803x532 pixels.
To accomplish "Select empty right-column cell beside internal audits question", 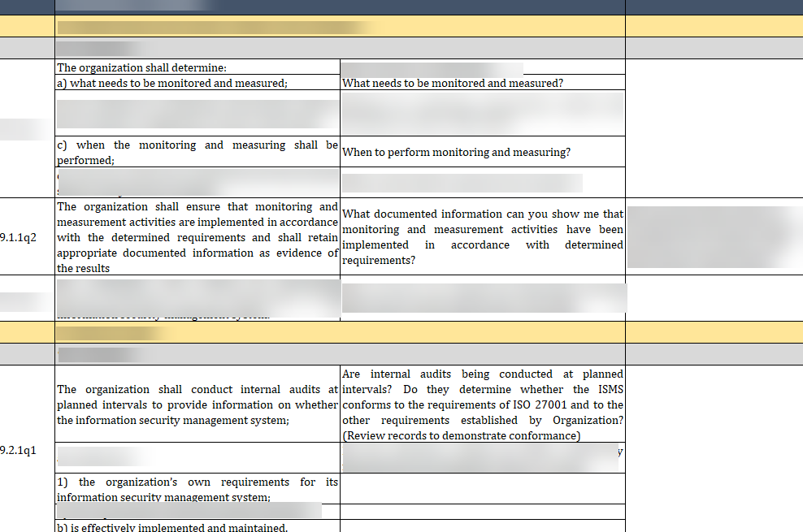I will coord(713,404).
